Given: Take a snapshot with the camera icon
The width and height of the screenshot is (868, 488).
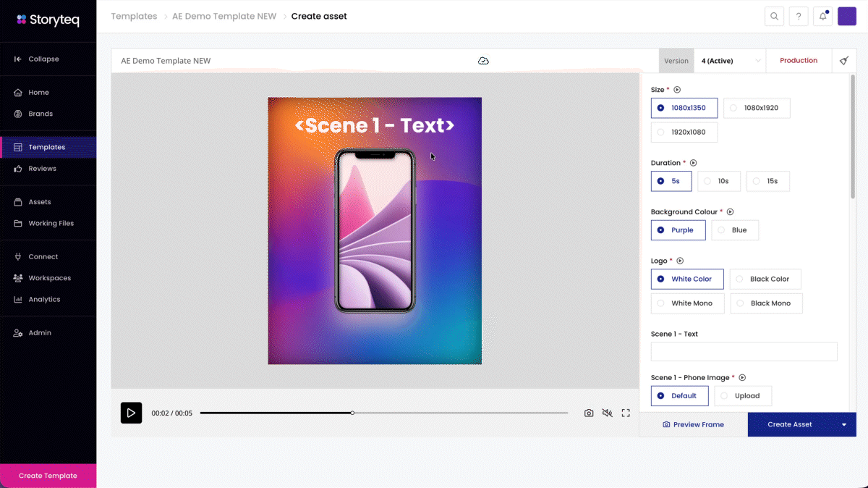Looking at the screenshot, I should (589, 413).
